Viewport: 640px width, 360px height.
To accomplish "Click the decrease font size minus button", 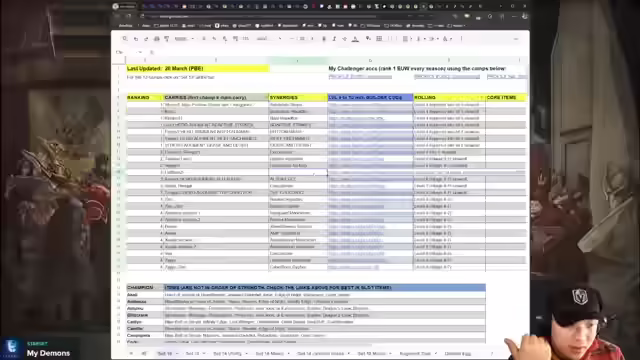I will click(x=291, y=39).
